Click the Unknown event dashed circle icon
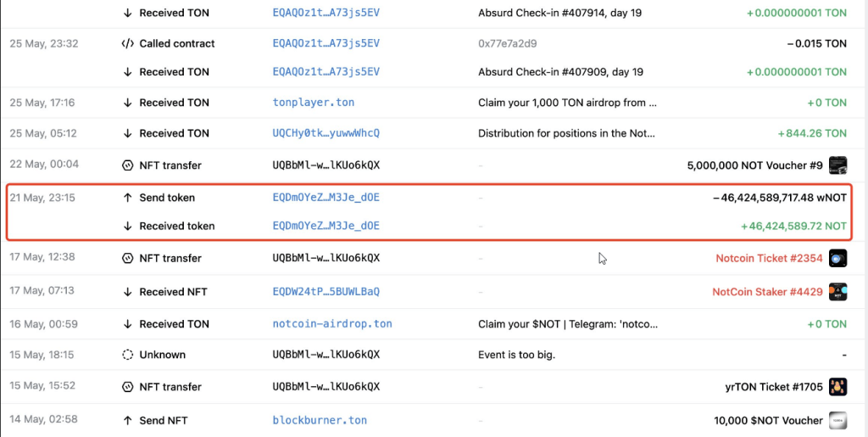This screenshot has height=437, width=868. 127,355
